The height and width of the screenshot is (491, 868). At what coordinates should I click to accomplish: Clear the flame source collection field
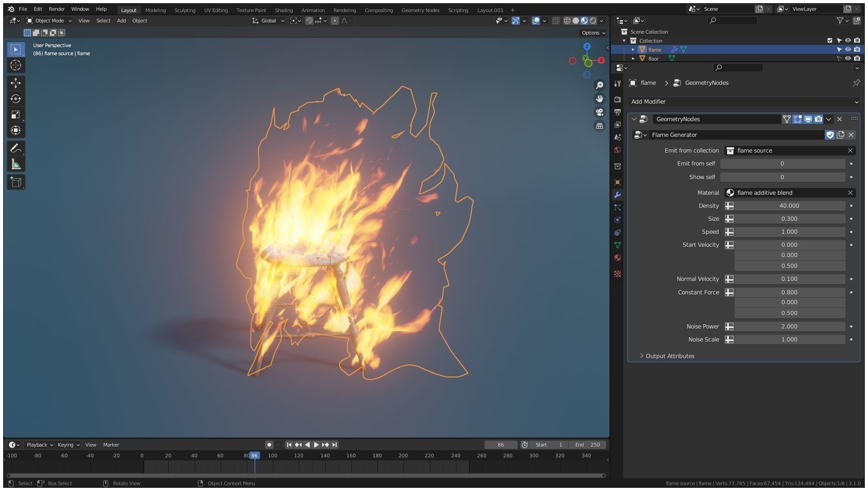[850, 150]
